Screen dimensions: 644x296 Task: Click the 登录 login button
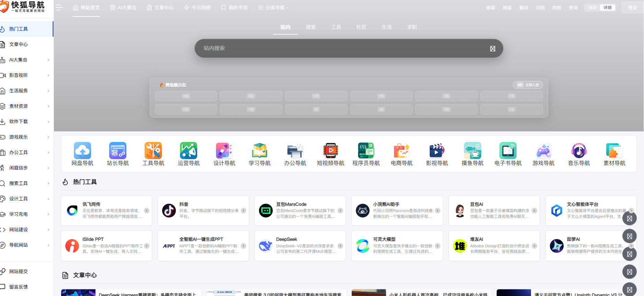632,8
